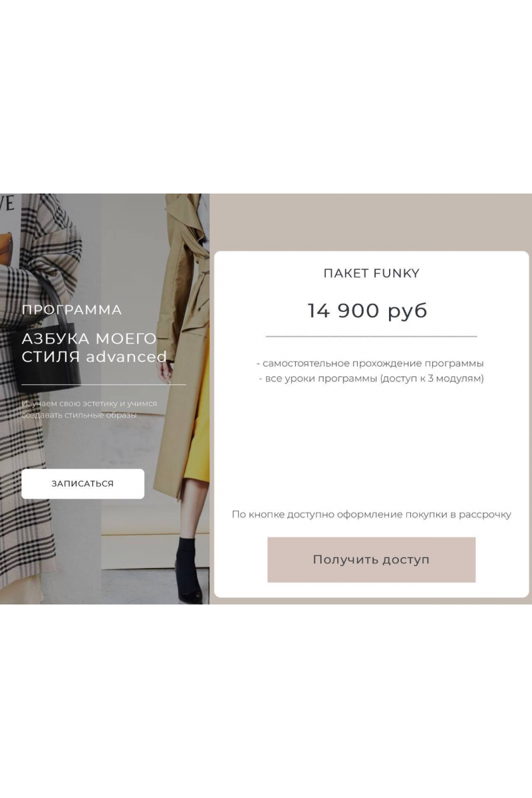Viewport: 532px width, 798px height.
Task: Click the plaid checkered coat
Action: [40, 399]
